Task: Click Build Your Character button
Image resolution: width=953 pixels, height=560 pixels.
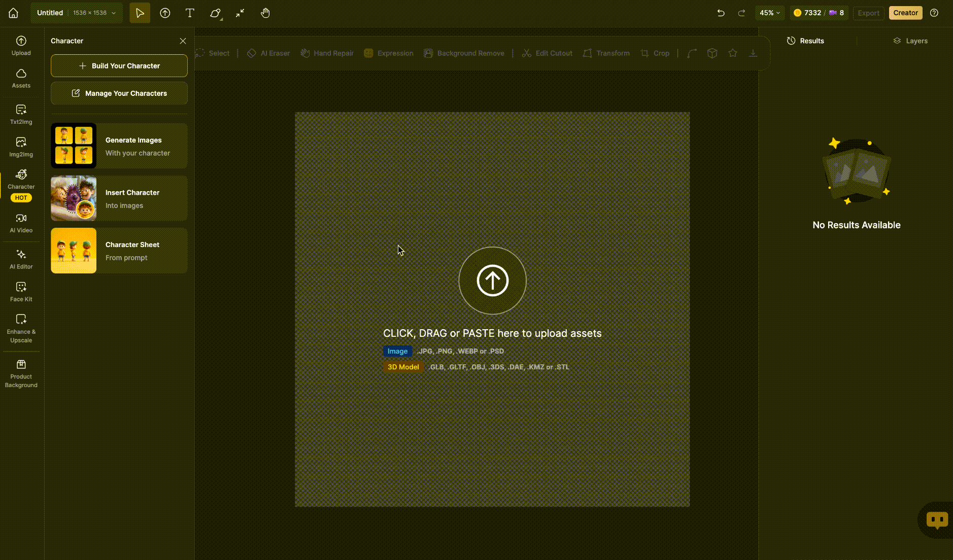Action: pos(119,66)
